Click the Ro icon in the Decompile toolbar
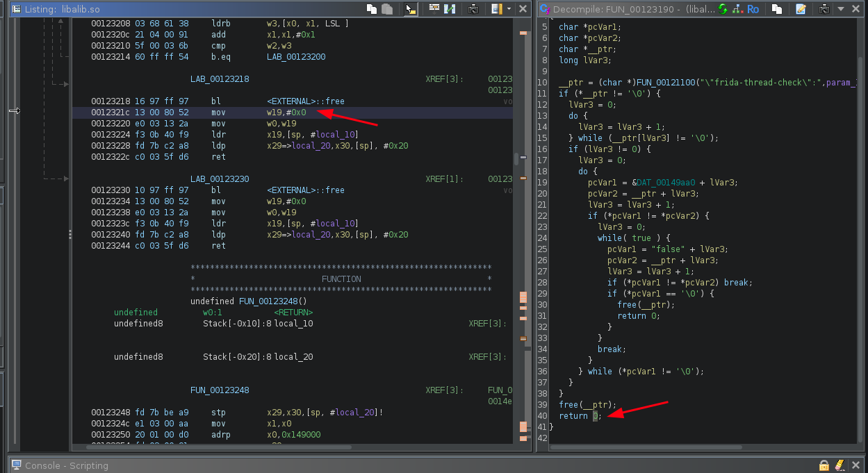The width and height of the screenshot is (868, 473). click(753, 9)
